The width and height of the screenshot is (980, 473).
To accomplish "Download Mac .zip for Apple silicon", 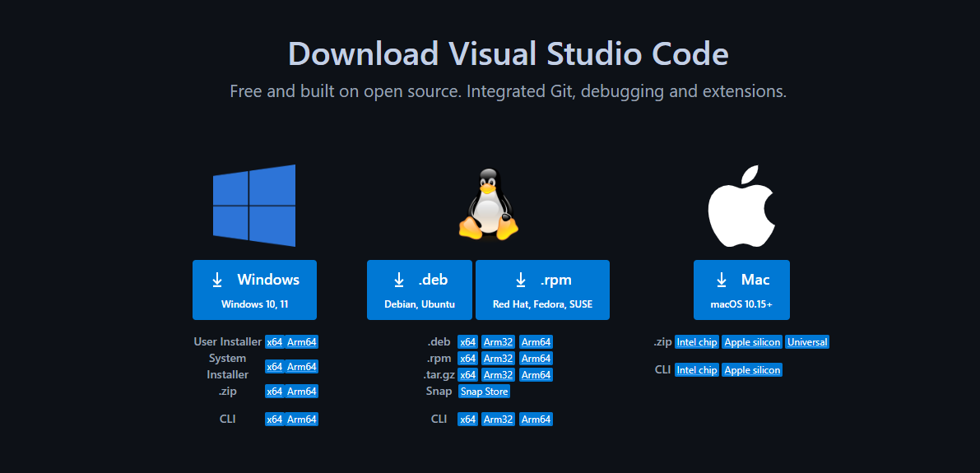I will [752, 342].
